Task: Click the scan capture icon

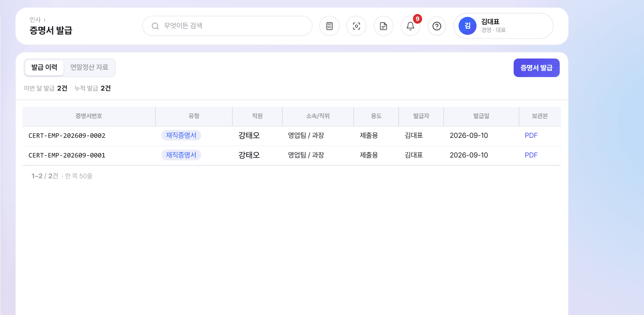Action: (x=356, y=26)
